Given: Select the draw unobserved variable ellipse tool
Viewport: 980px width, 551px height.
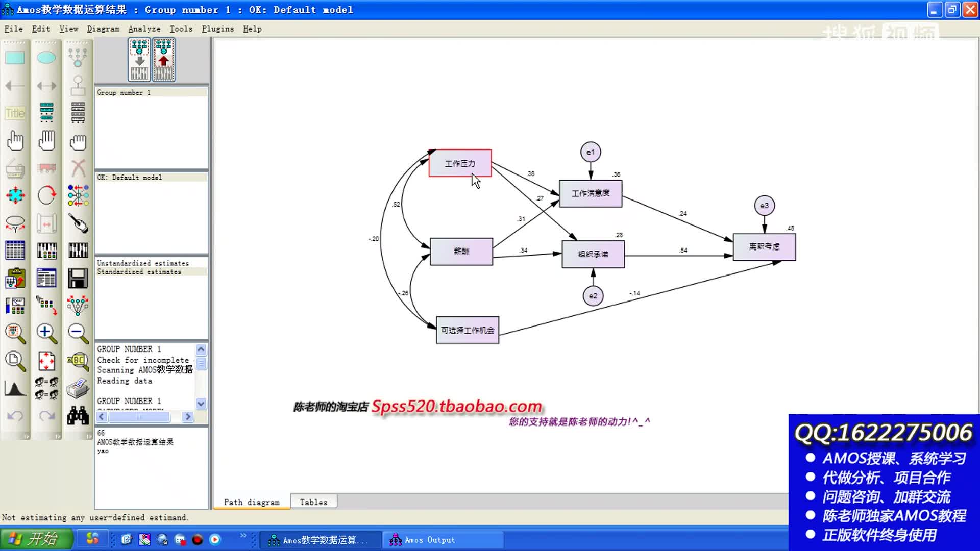Looking at the screenshot, I should (x=46, y=58).
